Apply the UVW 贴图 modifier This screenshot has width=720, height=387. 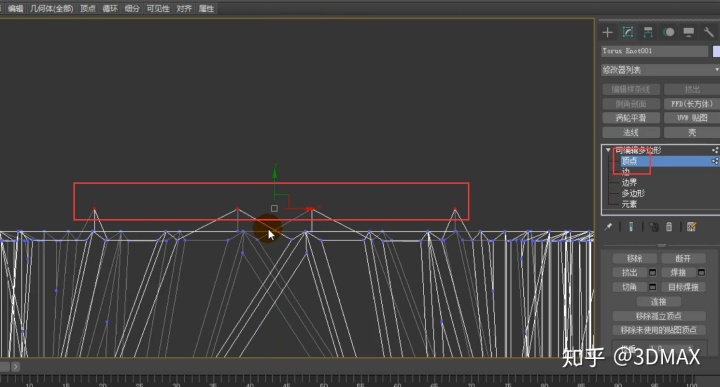point(692,118)
